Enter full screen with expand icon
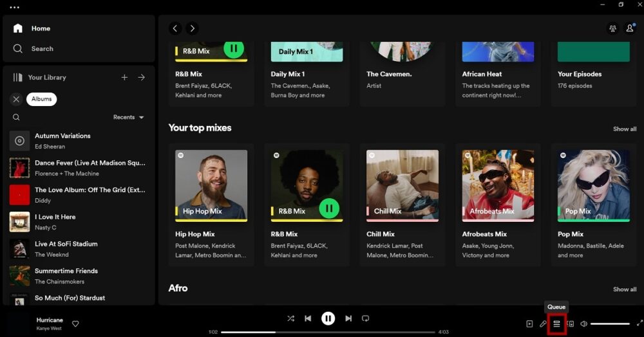 (x=639, y=324)
